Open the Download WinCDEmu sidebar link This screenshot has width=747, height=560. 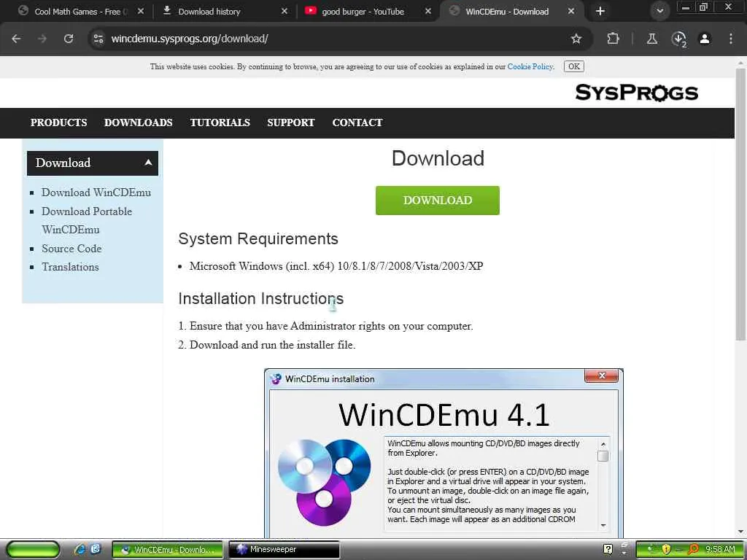pos(96,192)
